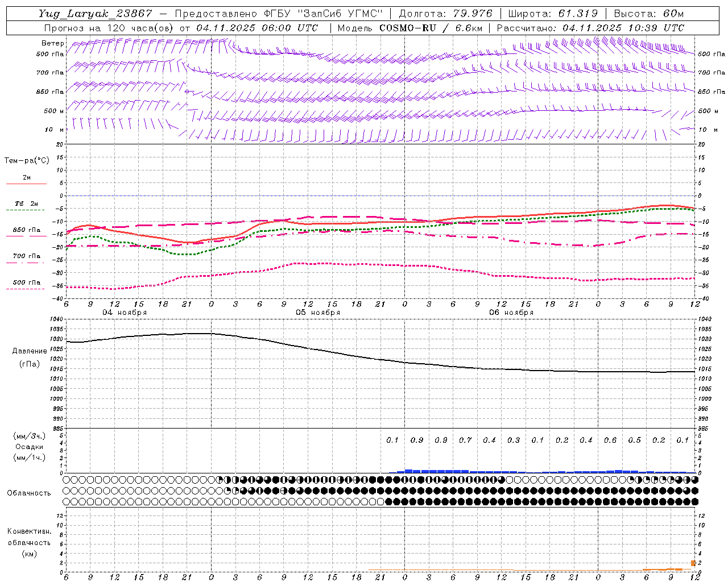Click the precipitation value '0.5'
The width and height of the screenshot is (728, 582).
pyautogui.click(x=634, y=440)
